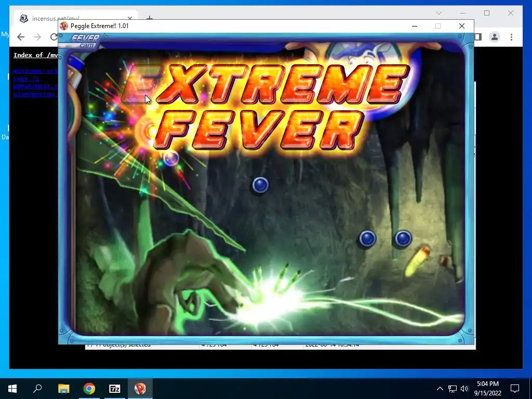Minimize the Chrome window
The height and width of the screenshot is (399, 532).
463,13
